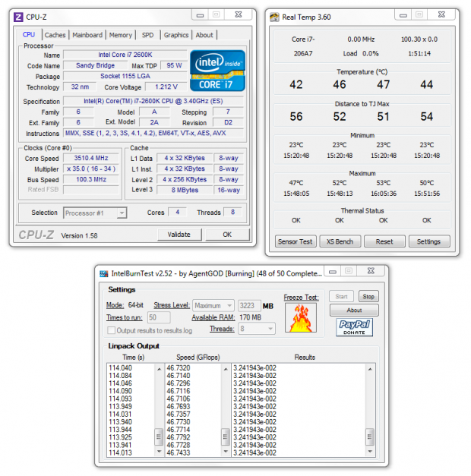Open the Memory tab in CPU-Z
The image size is (471, 476).
coord(121,35)
